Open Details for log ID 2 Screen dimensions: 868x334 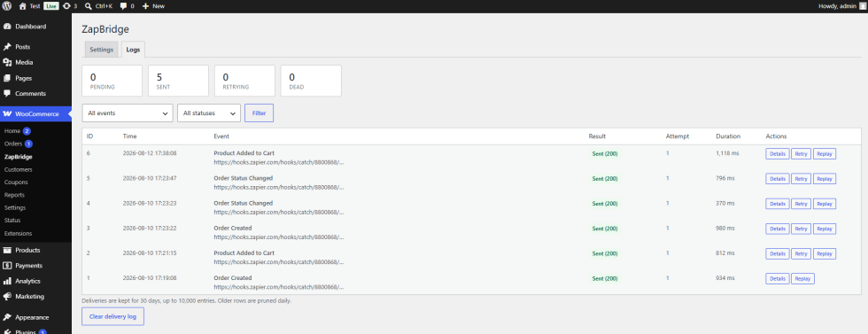click(x=778, y=253)
